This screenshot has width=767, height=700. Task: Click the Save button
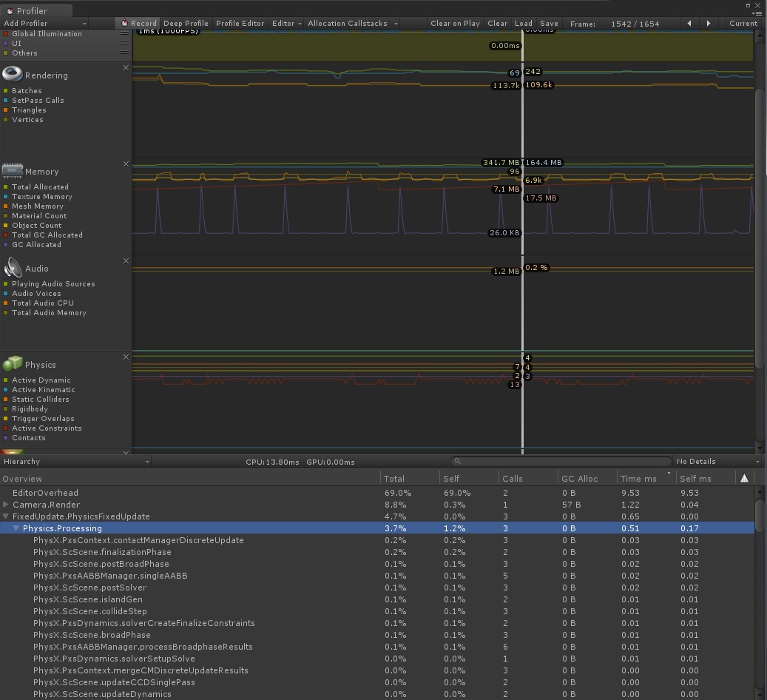[x=548, y=23]
